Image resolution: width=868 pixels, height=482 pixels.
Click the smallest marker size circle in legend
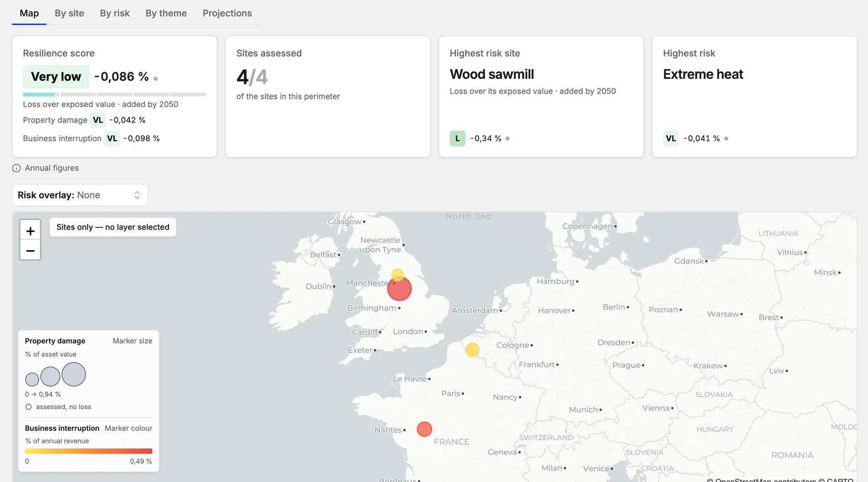[x=32, y=379]
